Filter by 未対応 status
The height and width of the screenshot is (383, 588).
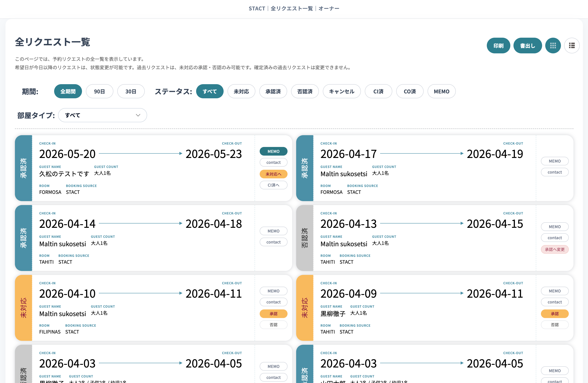point(241,91)
